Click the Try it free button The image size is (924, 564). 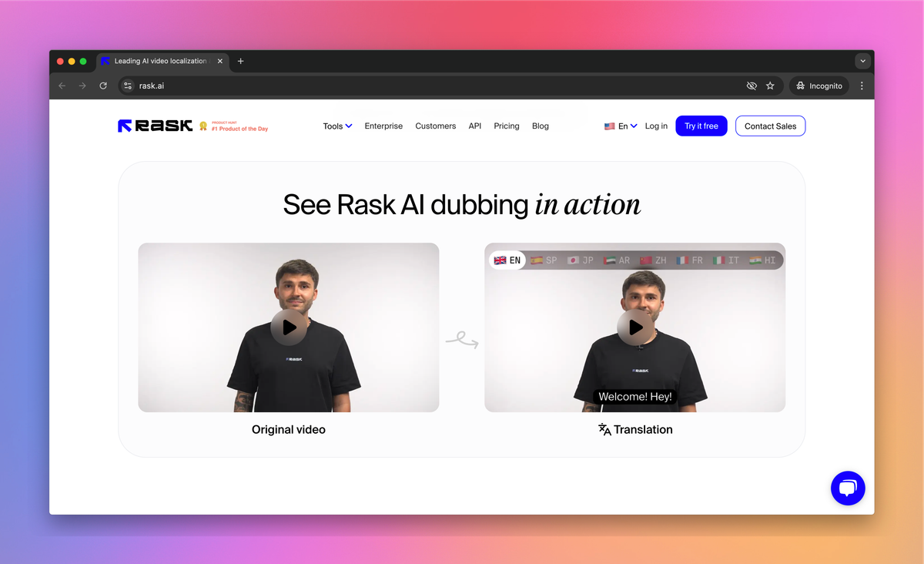click(x=701, y=126)
